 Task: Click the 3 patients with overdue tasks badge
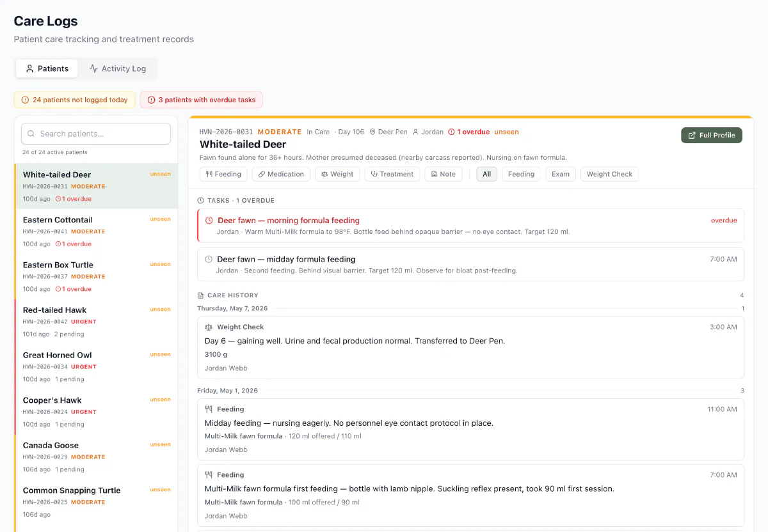click(202, 100)
